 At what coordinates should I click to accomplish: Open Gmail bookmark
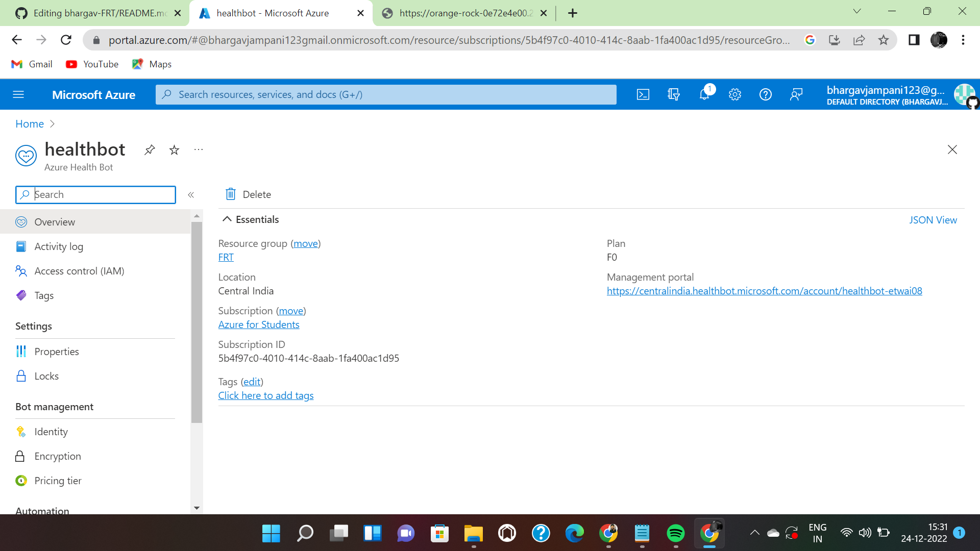(x=32, y=64)
